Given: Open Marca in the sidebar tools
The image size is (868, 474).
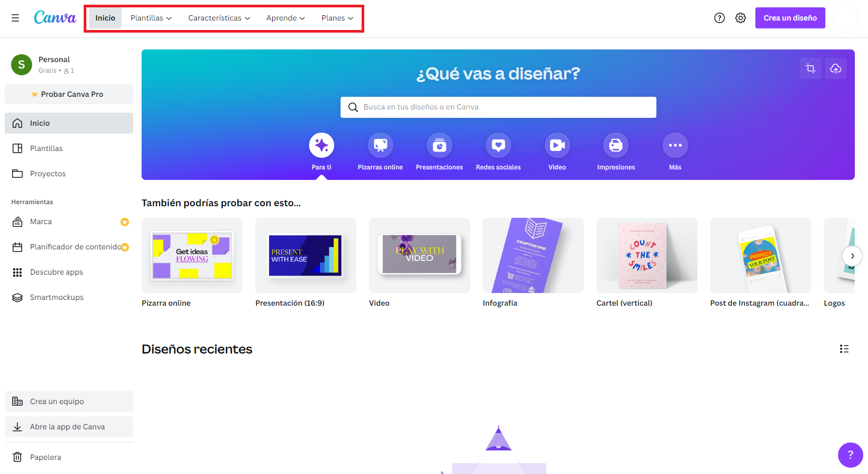Looking at the screenshot, I should [x=69, y=221].
